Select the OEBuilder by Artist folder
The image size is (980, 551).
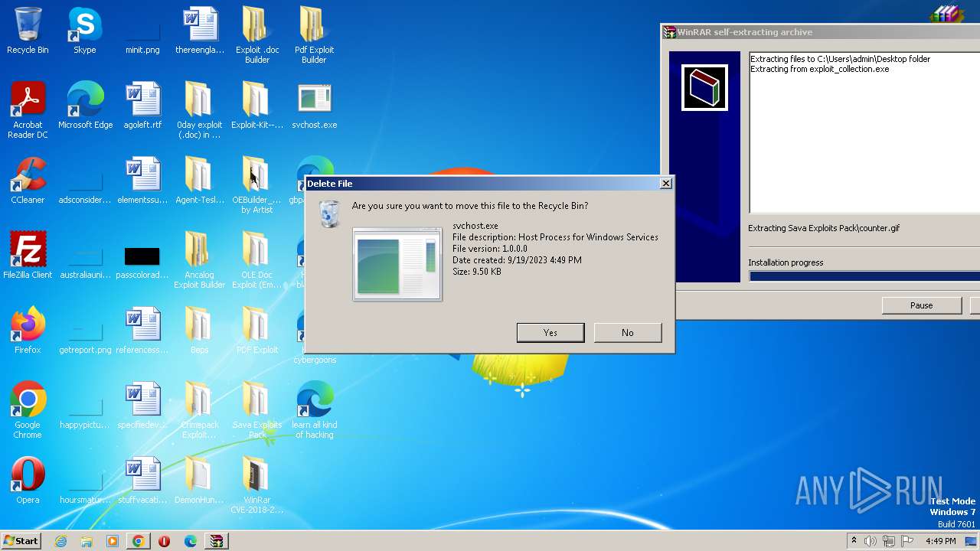[257, 185]
